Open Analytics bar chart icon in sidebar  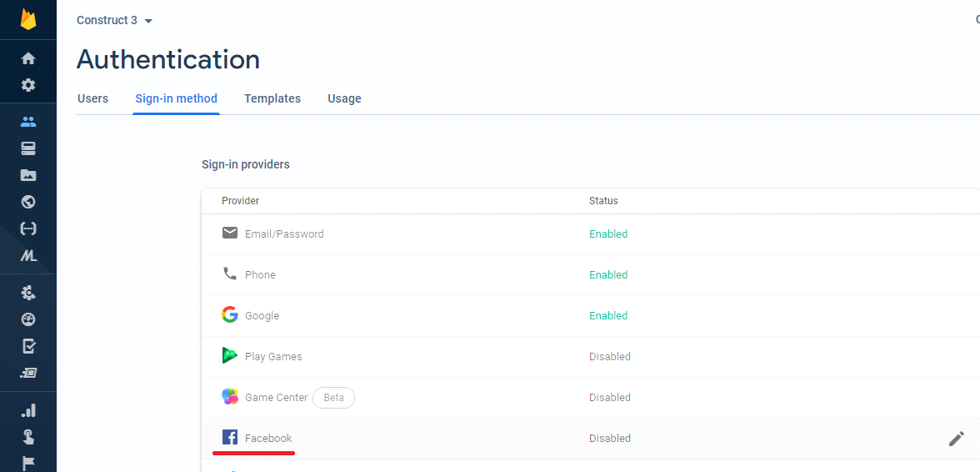tap(28, 410)
